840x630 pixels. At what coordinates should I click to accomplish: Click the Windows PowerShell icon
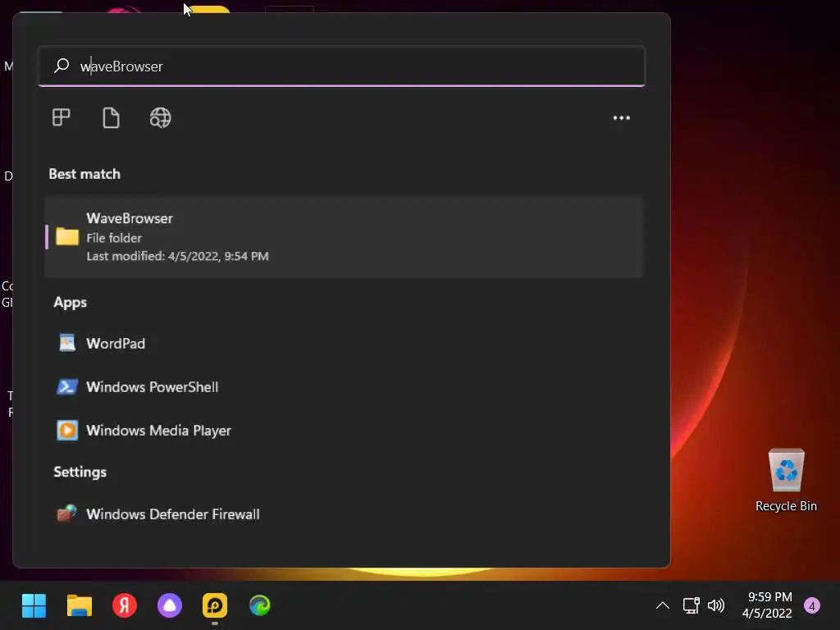point(67,387)
